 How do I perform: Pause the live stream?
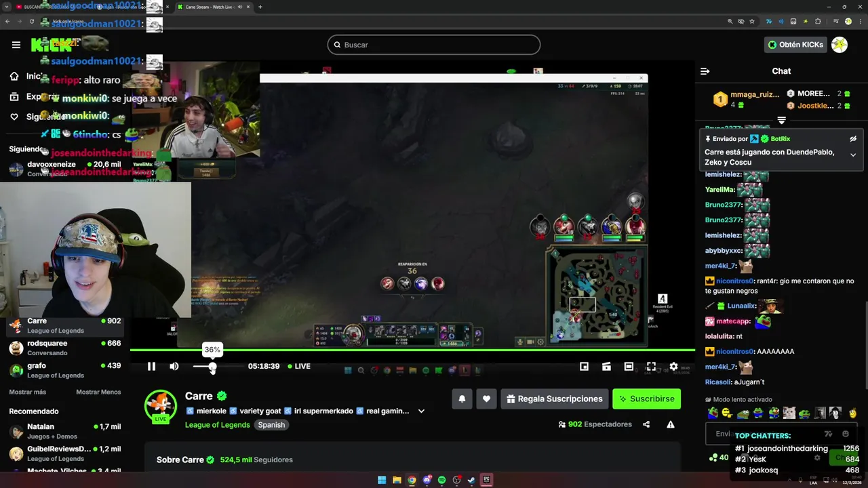coord(151,366)
